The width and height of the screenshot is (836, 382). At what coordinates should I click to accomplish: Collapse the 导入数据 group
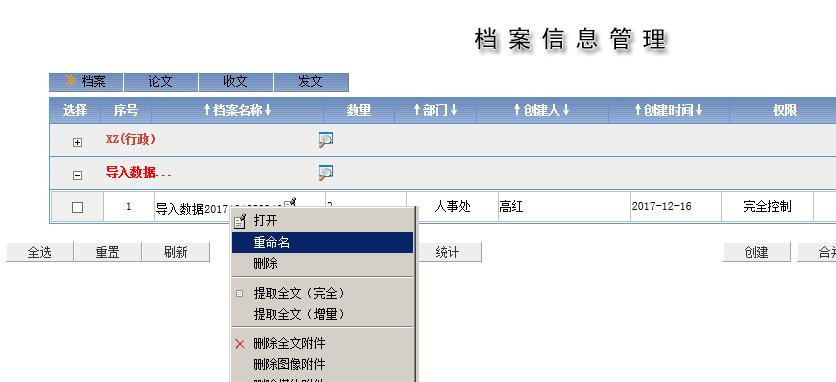[77, 175]
